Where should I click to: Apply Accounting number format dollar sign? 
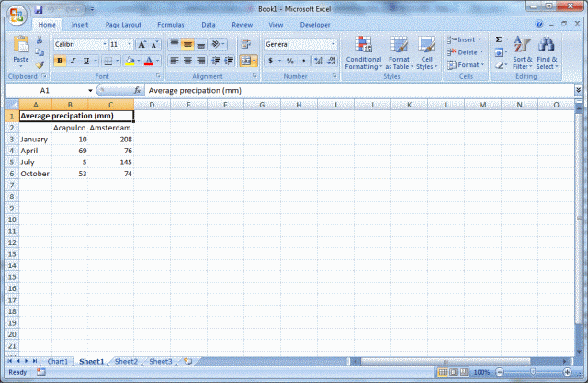(x=270, y=61)
